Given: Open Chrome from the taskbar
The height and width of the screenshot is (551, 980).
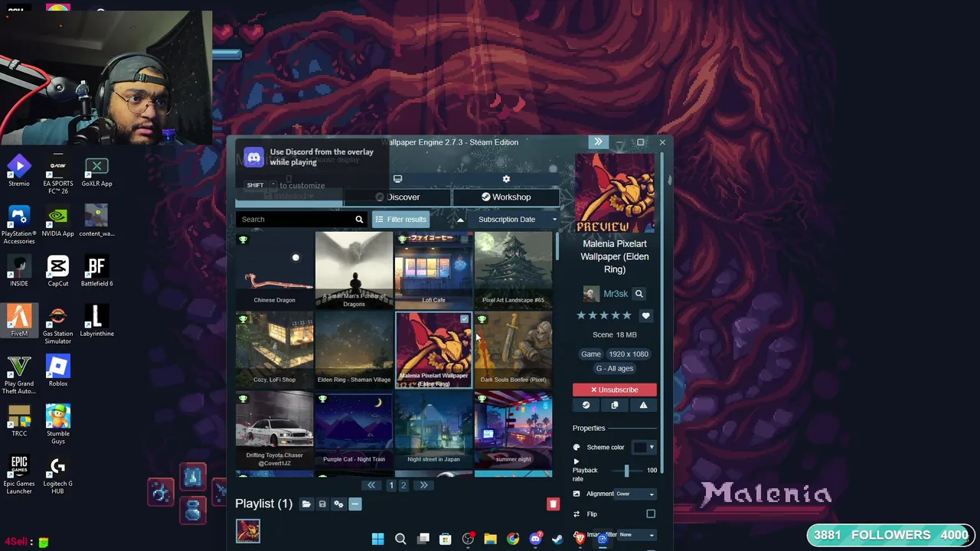Looking at the screenshot, I should [x=513, y=540].
